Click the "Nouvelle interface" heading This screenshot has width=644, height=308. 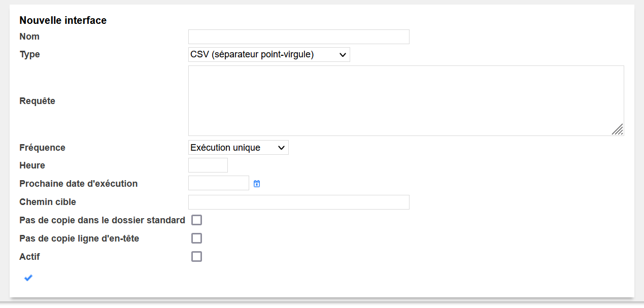pos(63,20)
